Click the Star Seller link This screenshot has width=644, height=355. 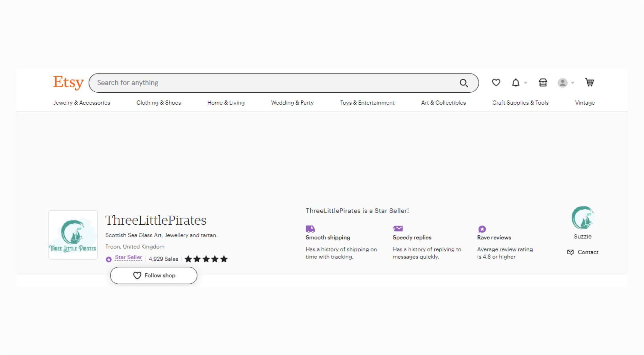coord(128,257)
